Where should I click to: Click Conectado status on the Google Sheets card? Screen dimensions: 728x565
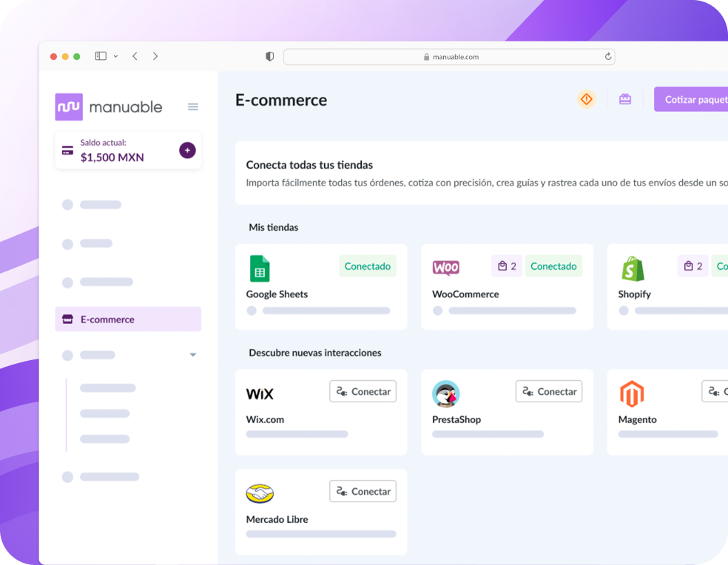[368, 266]
